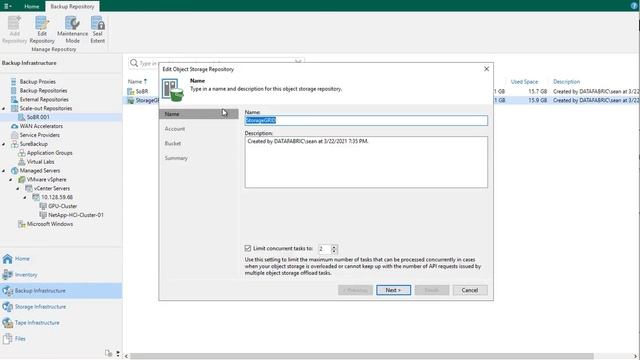Select External Repositories tree node
Image resolution: width=640 pixels, height=360 pixels.
44,100
